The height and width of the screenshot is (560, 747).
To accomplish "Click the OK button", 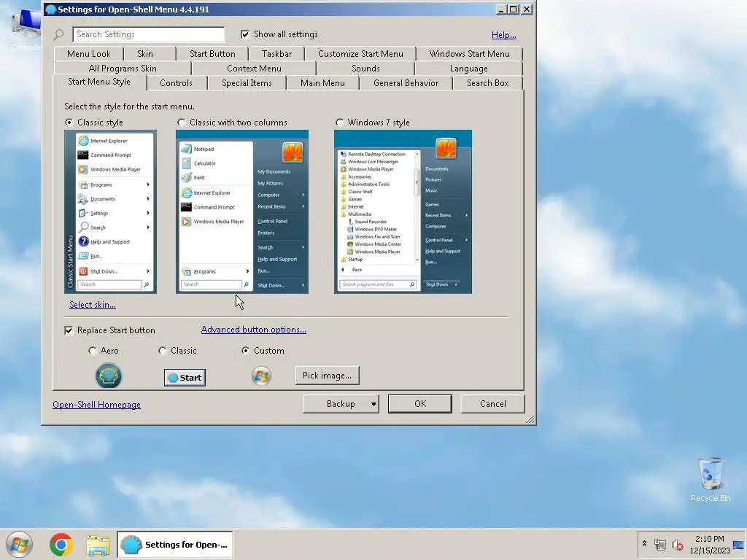I will click(x=420, y=404).
